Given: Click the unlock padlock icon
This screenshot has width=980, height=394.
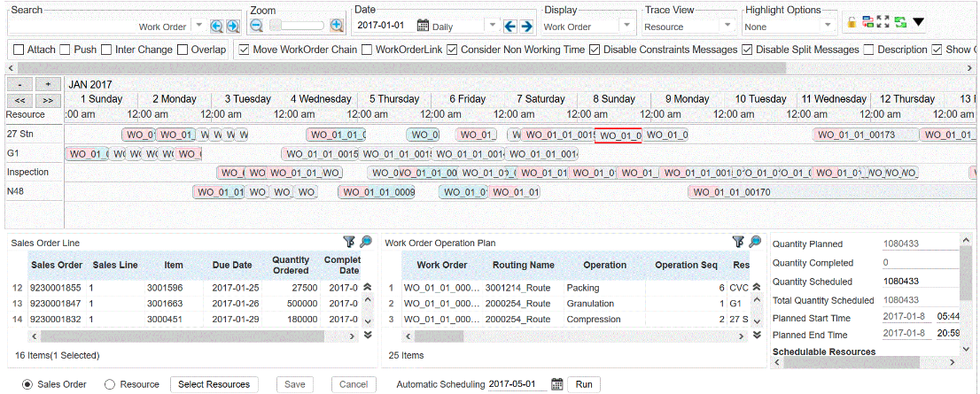Looking at the screenshot, I should click(x=852, y=22).
